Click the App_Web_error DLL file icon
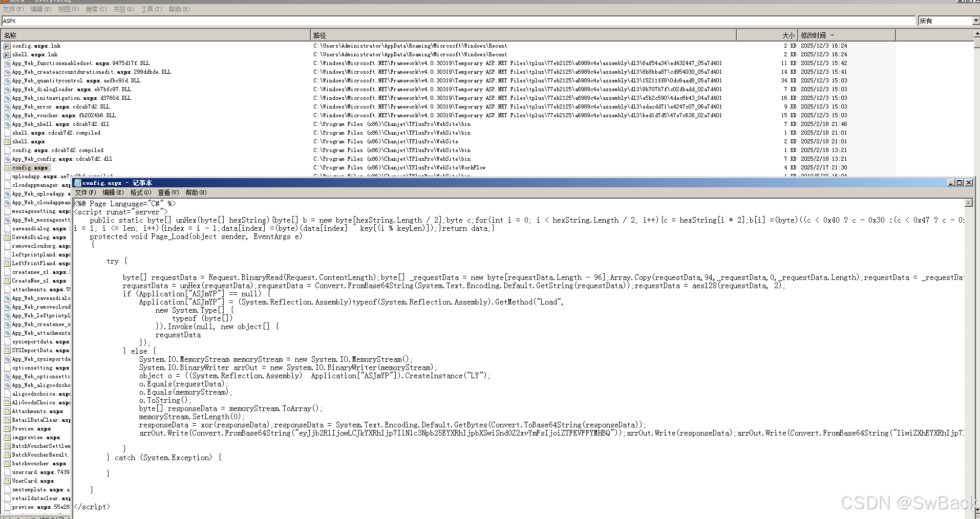The width and height of the screenshot is (980, 519). click(7, 107)
